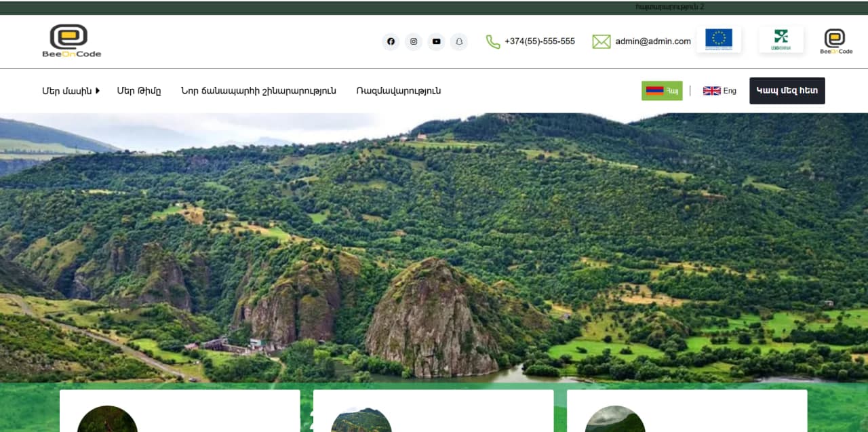Click the admin@admin.com email link
Screen dimensions: 868x432
(x=653, y=41)
